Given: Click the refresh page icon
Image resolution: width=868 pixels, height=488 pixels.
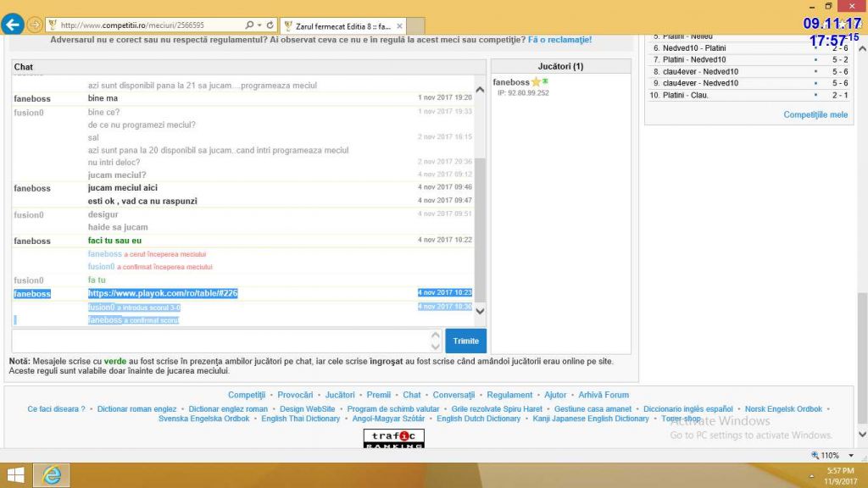Looking at the screenshot, I should pos(270,25).
